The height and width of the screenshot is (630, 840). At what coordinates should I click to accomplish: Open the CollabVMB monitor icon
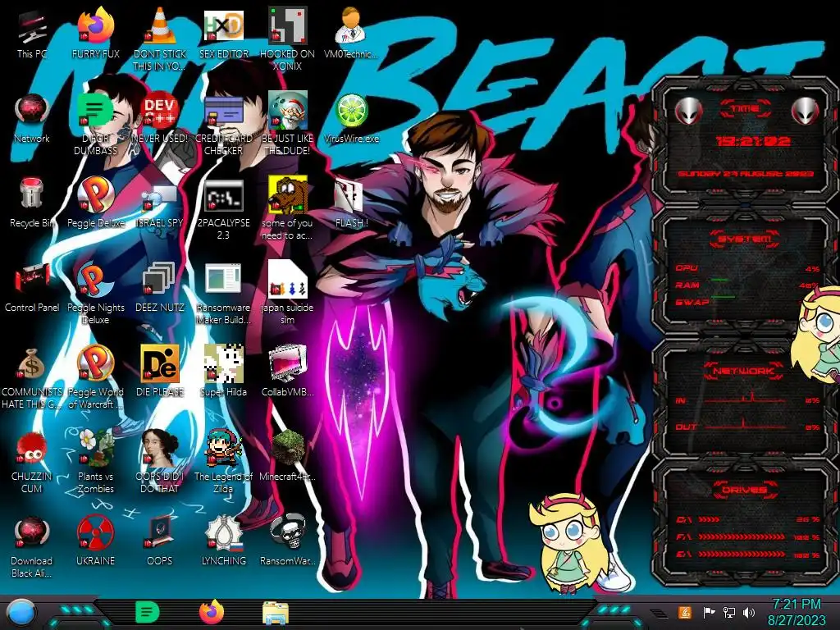(x=287, y=371)
